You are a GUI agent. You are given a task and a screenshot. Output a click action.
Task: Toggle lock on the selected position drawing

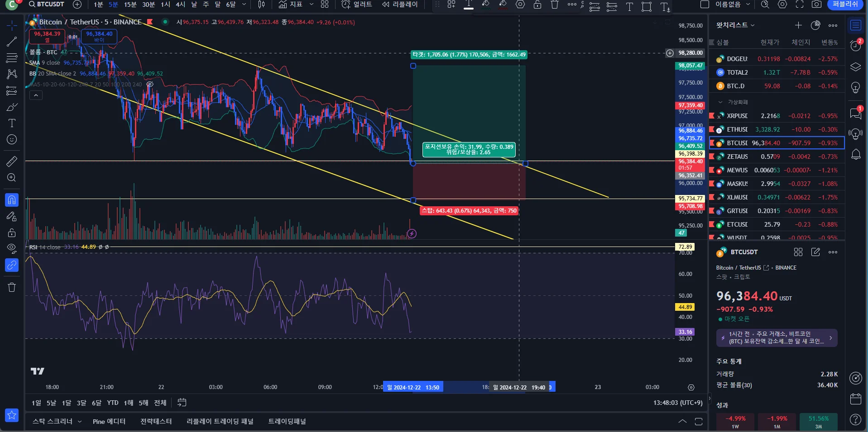click(537, 5)
